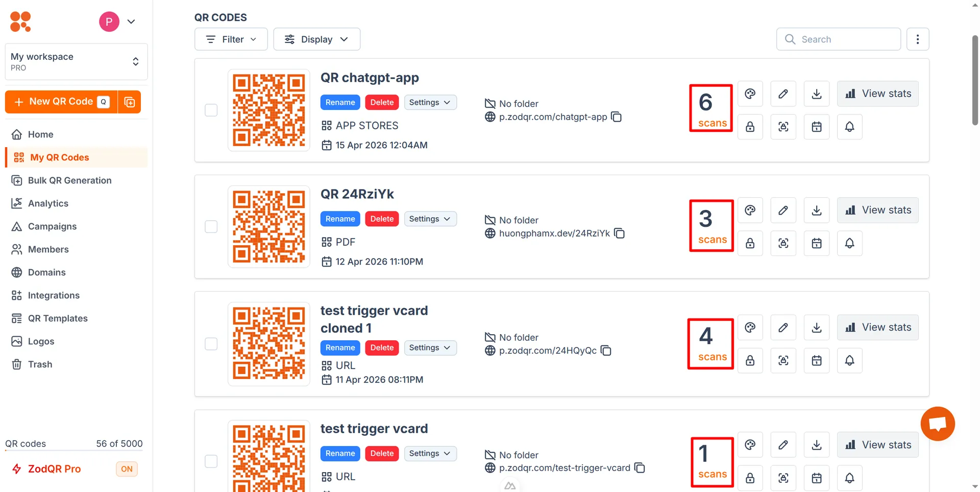Open Settings dropdown for test trigger vcard cloned 1
980x492 pixels.
coord(430,347)
